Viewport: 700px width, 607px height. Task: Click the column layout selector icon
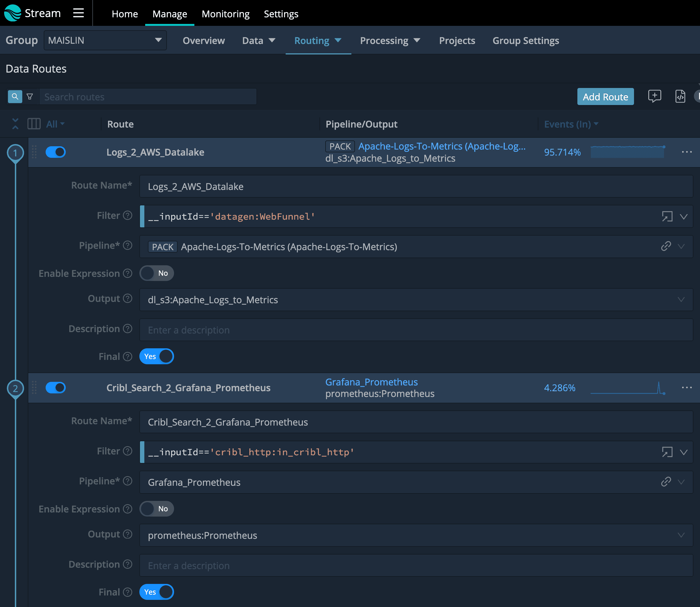34,124
